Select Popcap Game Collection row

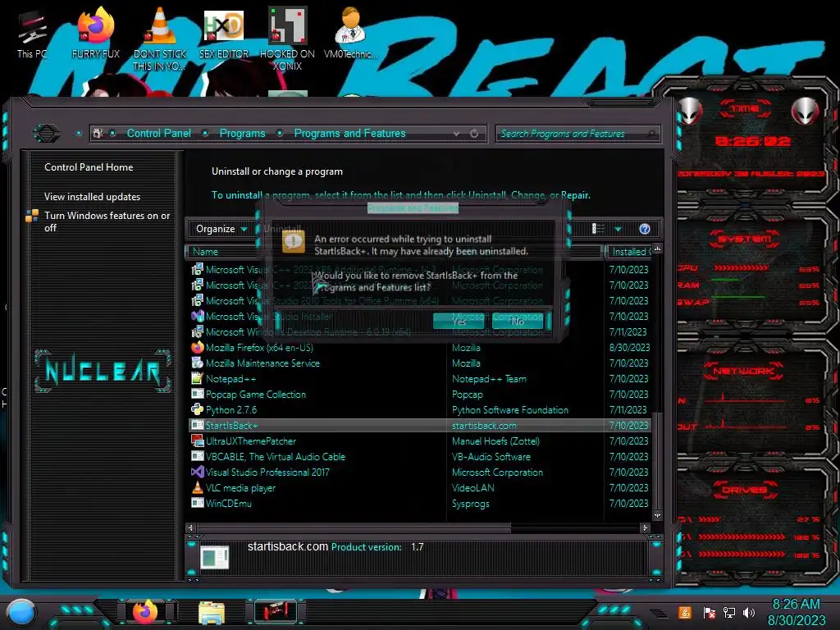(x=420, y=395)
